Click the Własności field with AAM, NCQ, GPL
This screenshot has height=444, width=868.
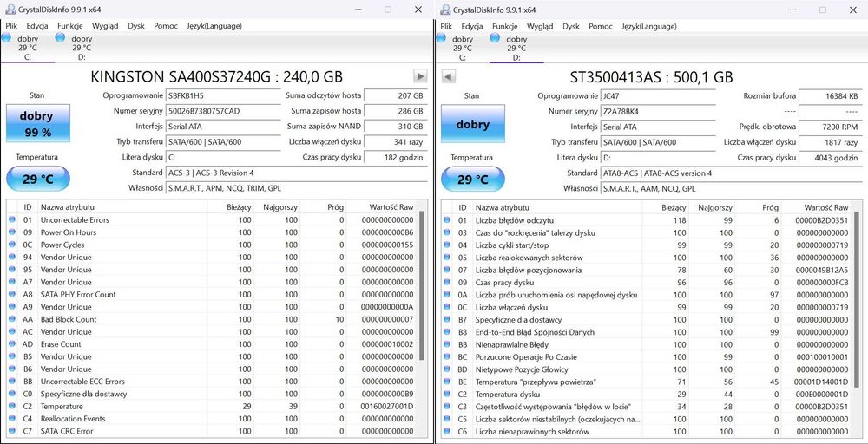click(731, 188)
